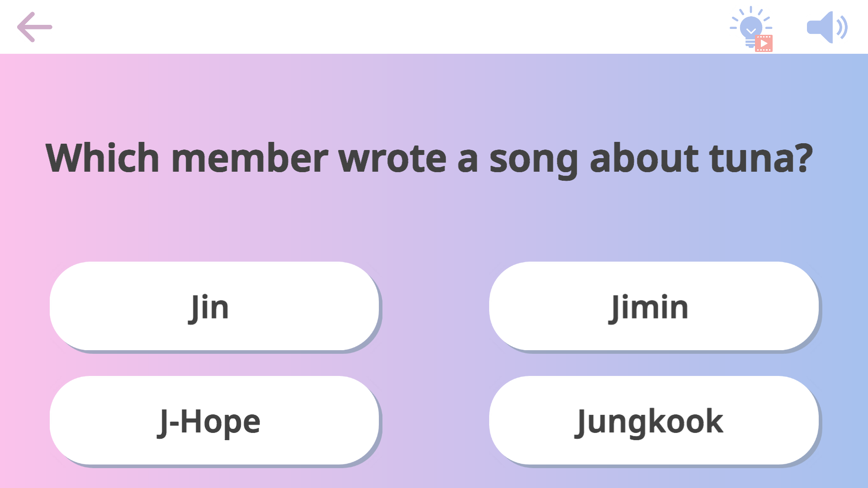The height and width of the screenshot is (488, 868).
Task: Select the Jin answer
Action: click(214, 306)
